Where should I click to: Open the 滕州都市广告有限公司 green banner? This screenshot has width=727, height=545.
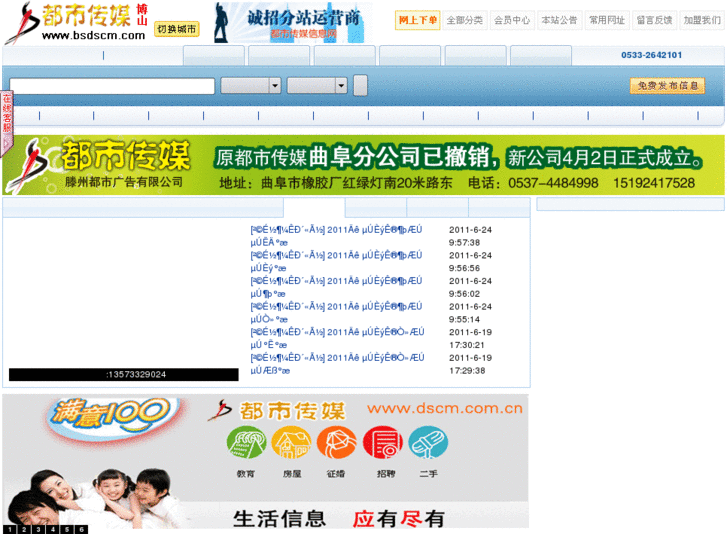point(363,165)
